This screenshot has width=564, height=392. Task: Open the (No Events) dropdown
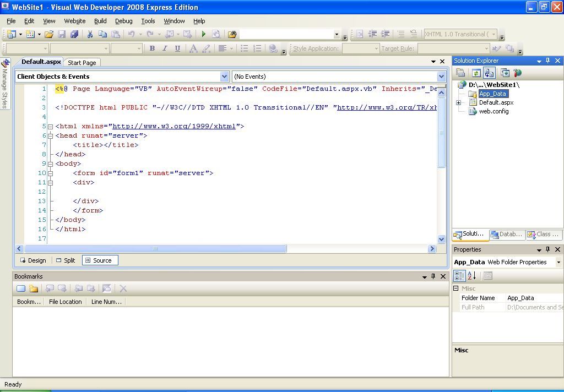[441, 76]
